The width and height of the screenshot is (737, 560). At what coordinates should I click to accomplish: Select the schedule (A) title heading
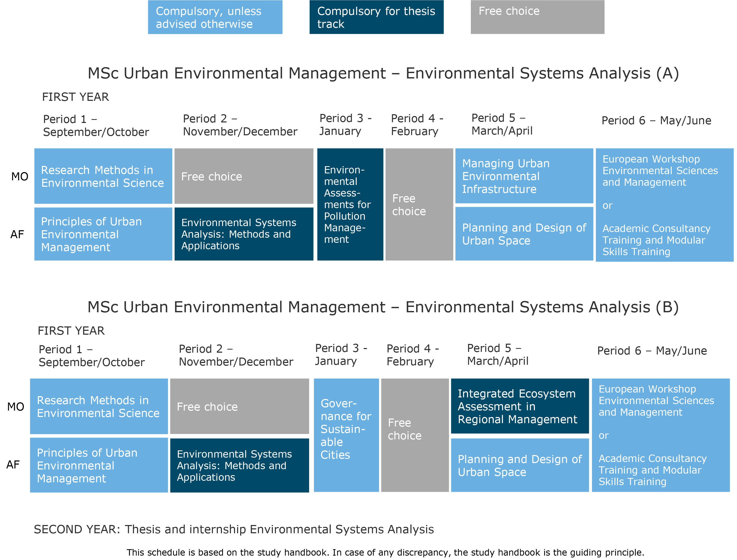pyautogui.click(x=383, y=73)
